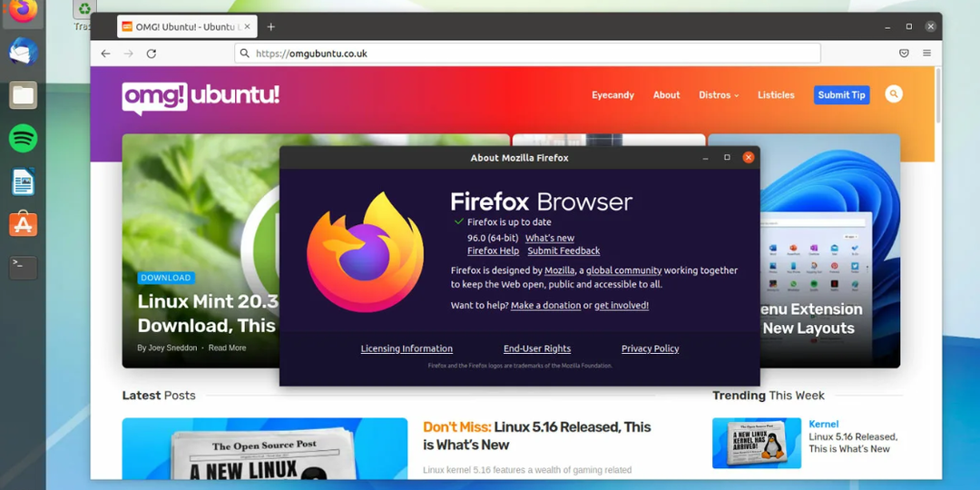Click the Latest Posts heading

click(x=159, y=396)
